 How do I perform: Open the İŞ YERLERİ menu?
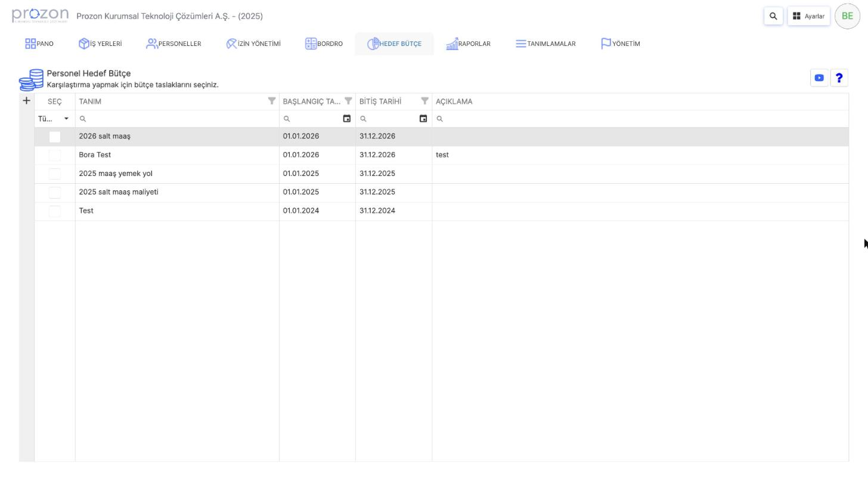pos(100,44)
